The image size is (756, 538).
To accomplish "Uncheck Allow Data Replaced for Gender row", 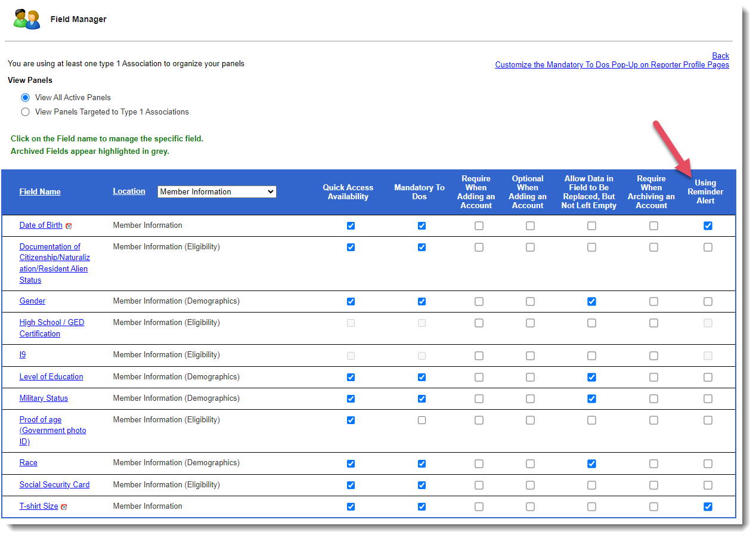I will (x=591, y=302).
